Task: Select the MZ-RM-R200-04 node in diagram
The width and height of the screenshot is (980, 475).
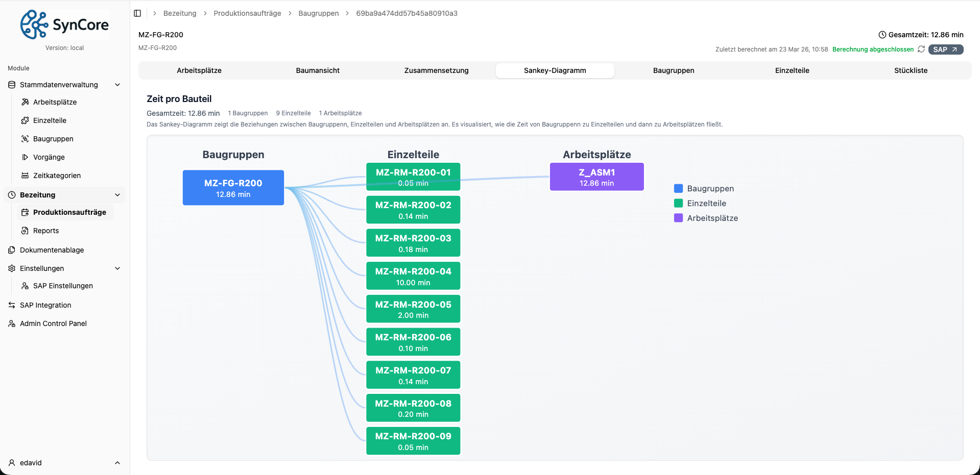Action: click(413, 276)
